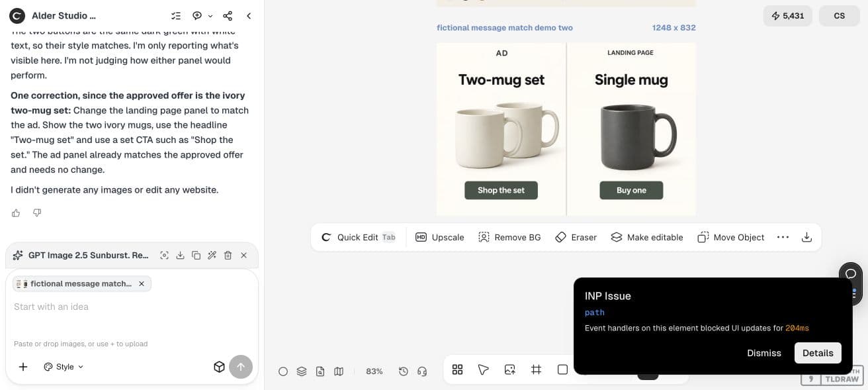
Task: Expand the new chat dropdown arrow
Action: (210, 16)
